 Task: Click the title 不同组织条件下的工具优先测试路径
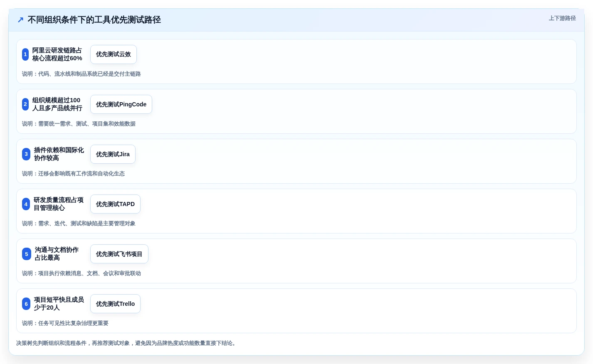tap(94, 20)
